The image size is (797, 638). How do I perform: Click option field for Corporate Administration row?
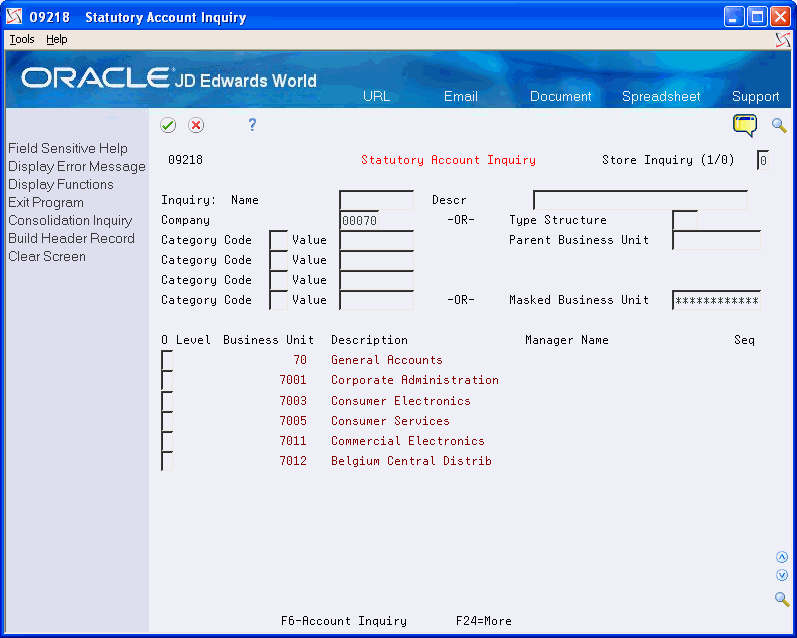pos(167,380)
